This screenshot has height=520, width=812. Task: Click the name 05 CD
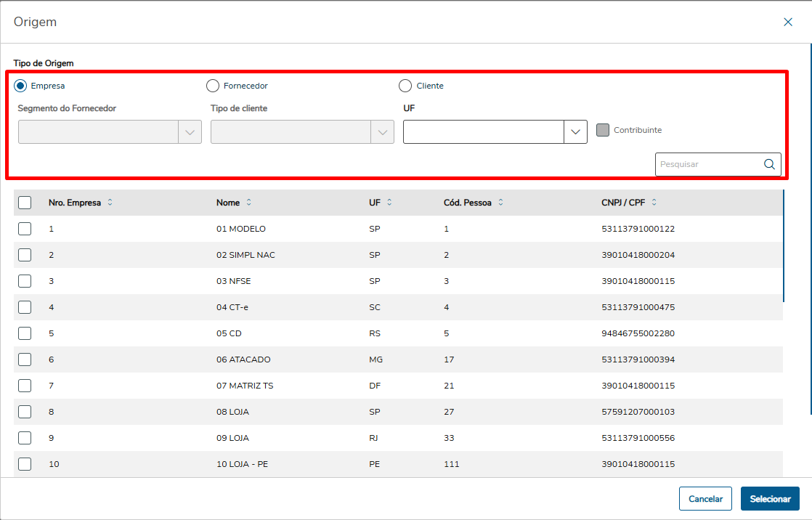pyautogui.click(x=229, y=333)
